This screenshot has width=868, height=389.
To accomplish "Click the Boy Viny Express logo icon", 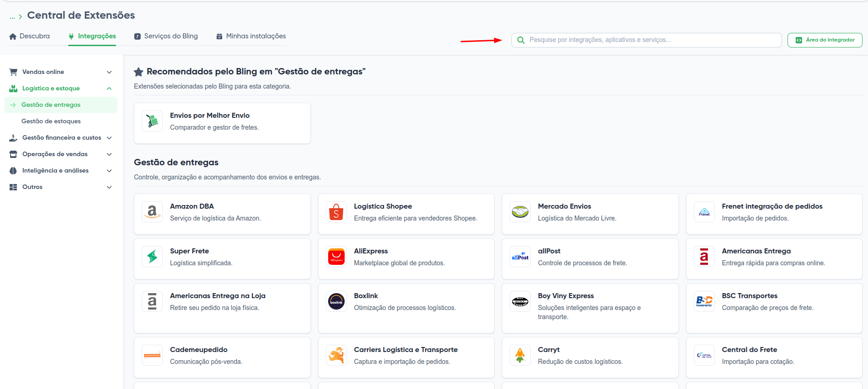I will pyautogui.click(x=520, y=301).
